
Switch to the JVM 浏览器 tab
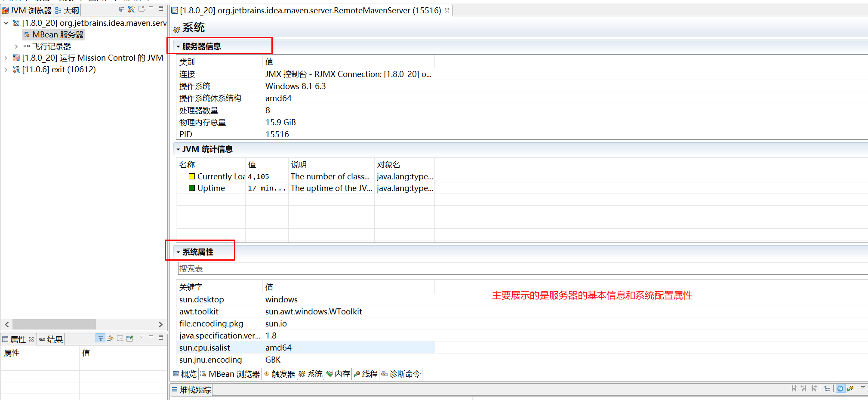pyautogui.click(x=27, y=10)
